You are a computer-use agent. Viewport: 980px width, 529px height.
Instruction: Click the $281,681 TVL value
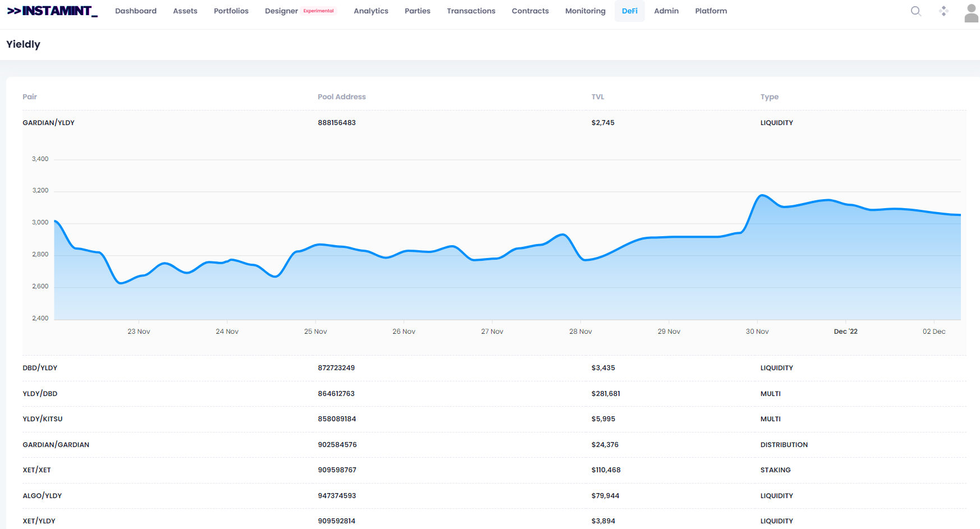coord(606,394)
